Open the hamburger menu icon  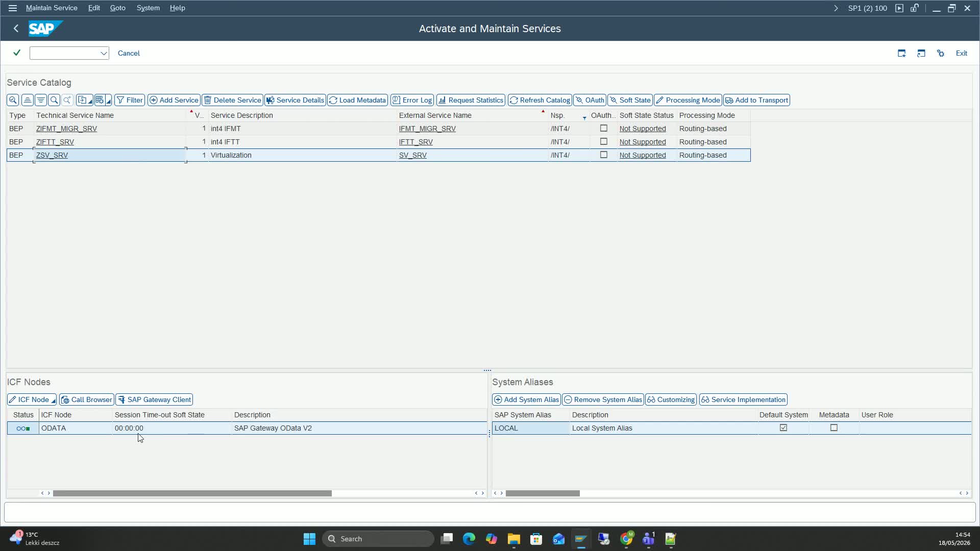point(13,8)
